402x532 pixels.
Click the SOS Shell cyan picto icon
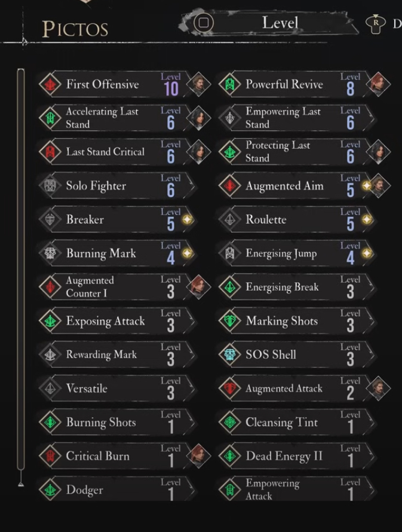point(229,354)
